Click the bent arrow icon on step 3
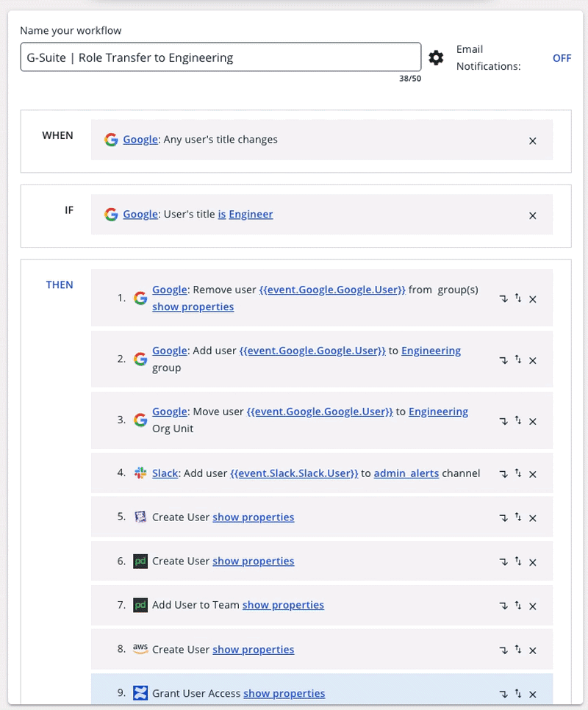Screen dimensions: 588x710 click(503, 422)
